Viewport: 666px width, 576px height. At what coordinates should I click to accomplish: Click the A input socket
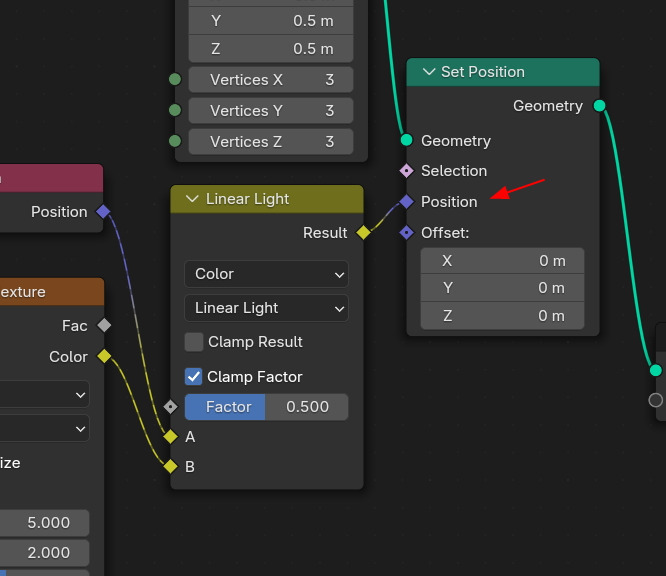pos(170,436)
